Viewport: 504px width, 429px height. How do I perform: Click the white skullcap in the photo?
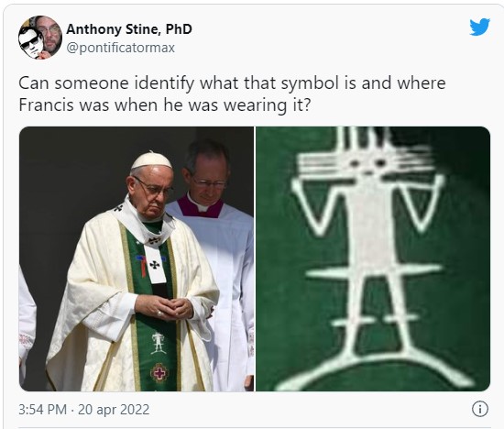point(151,160)
